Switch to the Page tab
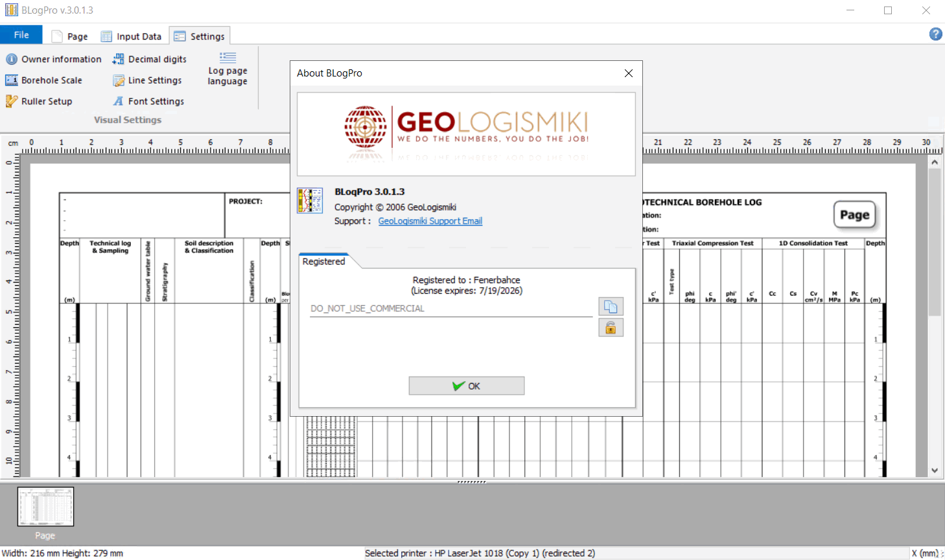Image resolution: width=945 pixels, height=560 pixels. pyautogui.click(x=69, y=36)
